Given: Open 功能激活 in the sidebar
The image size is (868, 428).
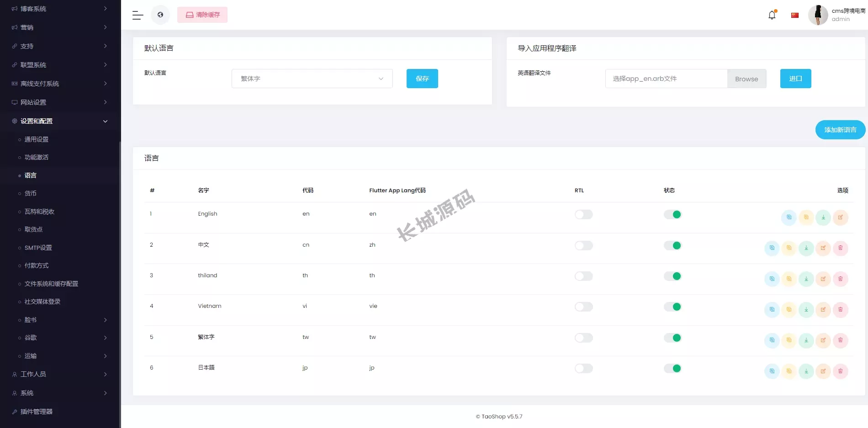Looking at the screenshot, I should (37, 157).
